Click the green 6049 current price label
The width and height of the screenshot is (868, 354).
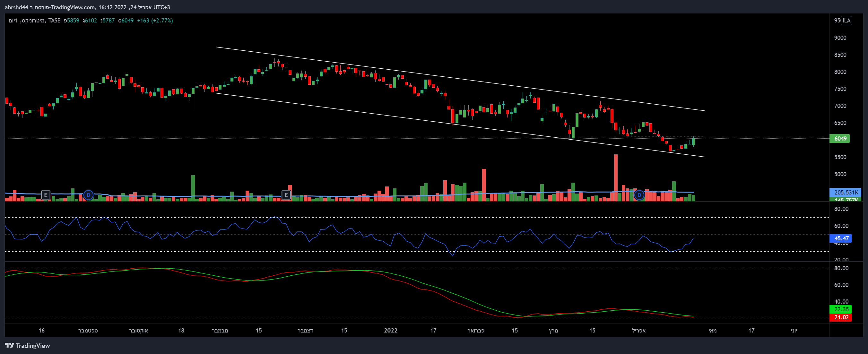840,138
